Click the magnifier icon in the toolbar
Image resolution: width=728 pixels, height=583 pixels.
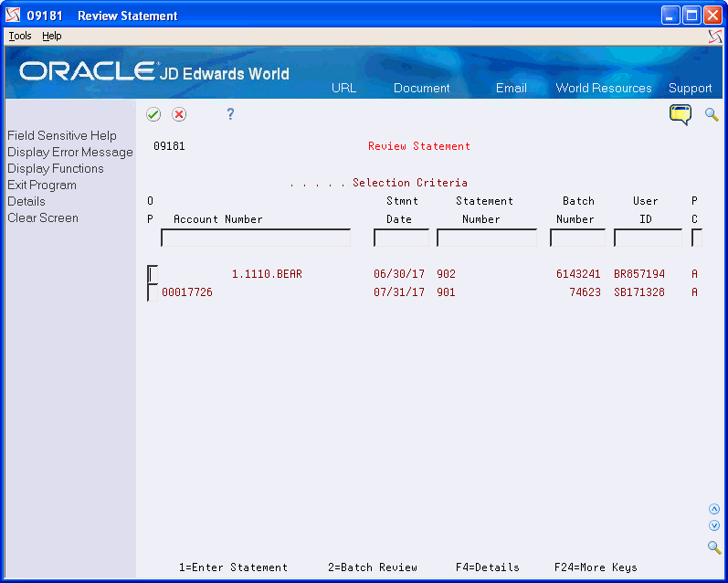712,114
